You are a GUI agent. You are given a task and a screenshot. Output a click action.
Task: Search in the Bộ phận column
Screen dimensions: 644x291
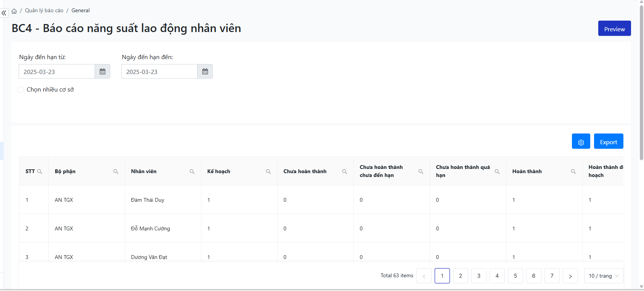point(116,172)
